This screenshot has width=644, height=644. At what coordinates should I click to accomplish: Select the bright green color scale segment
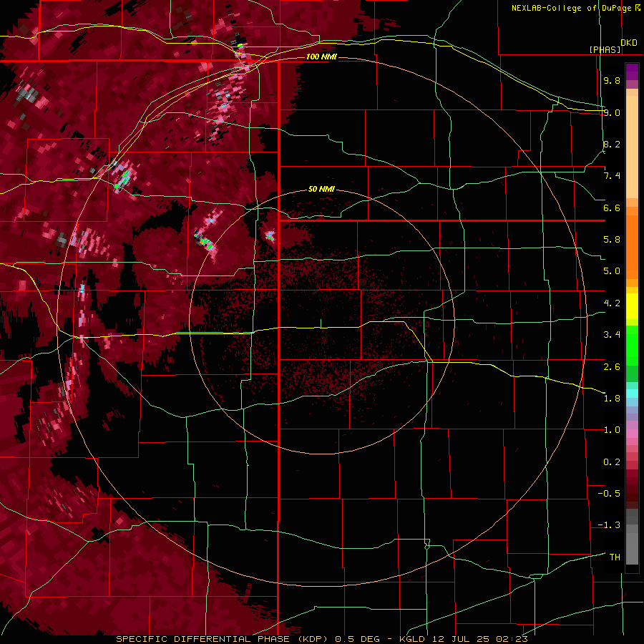(x=632, y=346)
